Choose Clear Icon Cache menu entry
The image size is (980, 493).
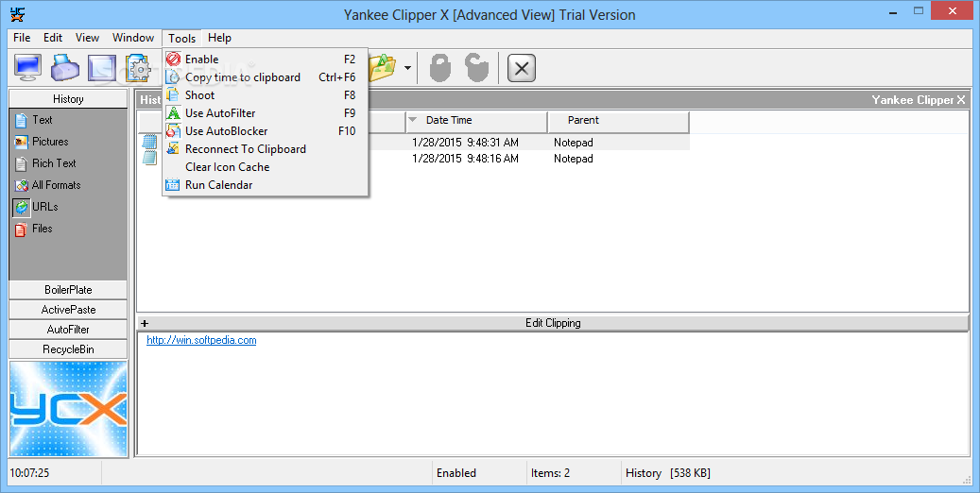pos(265,167)
